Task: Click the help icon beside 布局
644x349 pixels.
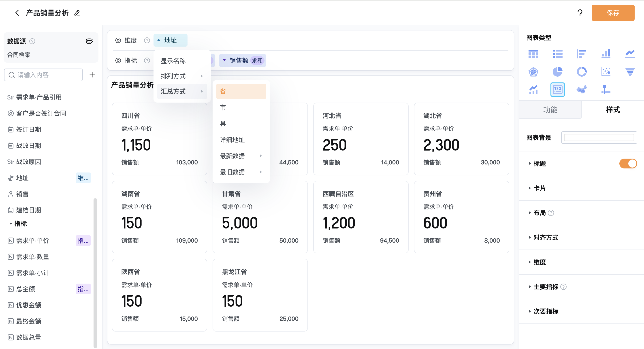Action: click(x=551, y=213)
